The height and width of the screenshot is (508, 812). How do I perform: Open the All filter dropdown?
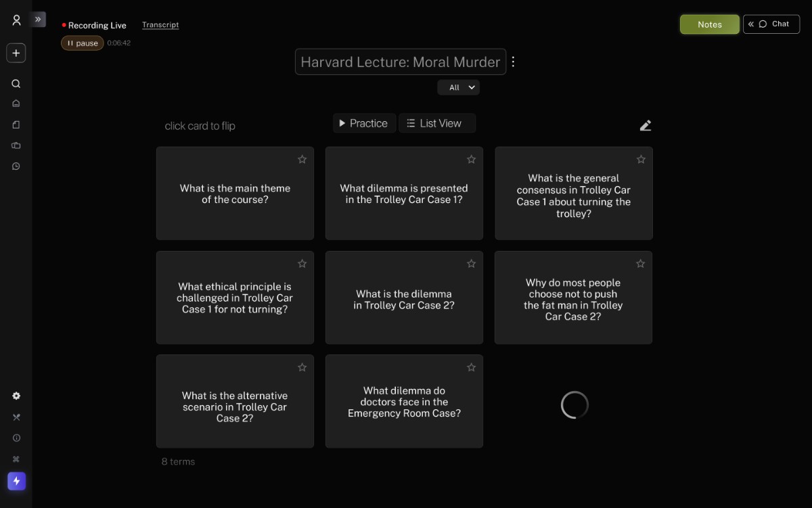(x=459, y=87)
